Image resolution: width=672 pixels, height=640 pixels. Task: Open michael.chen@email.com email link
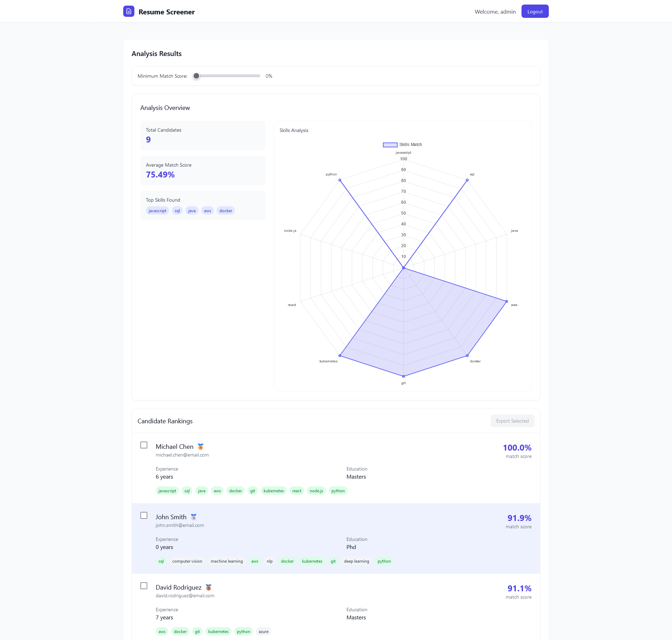click(182, 455)
